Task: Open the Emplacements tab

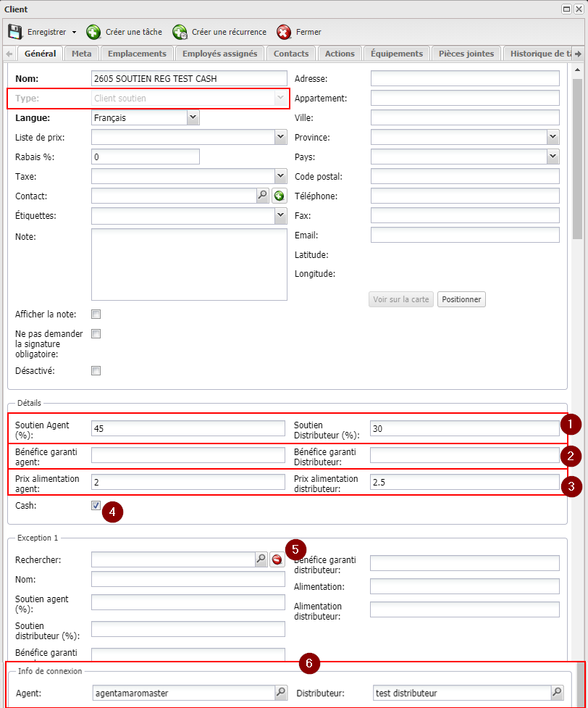Action: (137, 54)
